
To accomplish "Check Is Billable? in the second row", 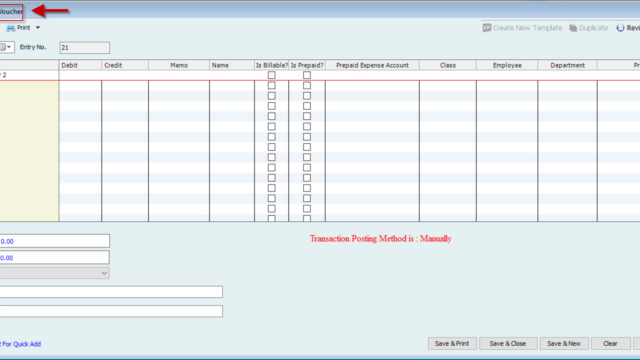I will tap(271, 85).
